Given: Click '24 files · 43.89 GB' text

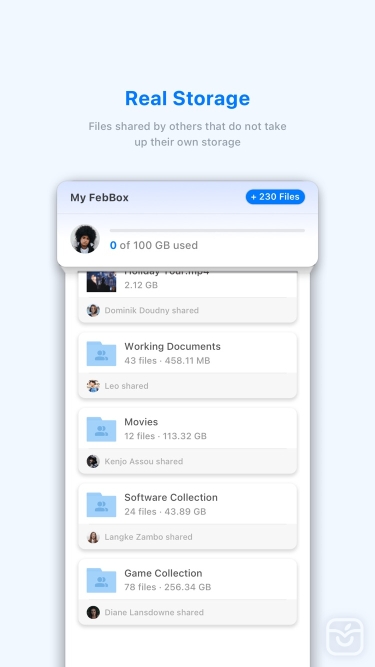Looking at the screenshot, I should (165, 512).
